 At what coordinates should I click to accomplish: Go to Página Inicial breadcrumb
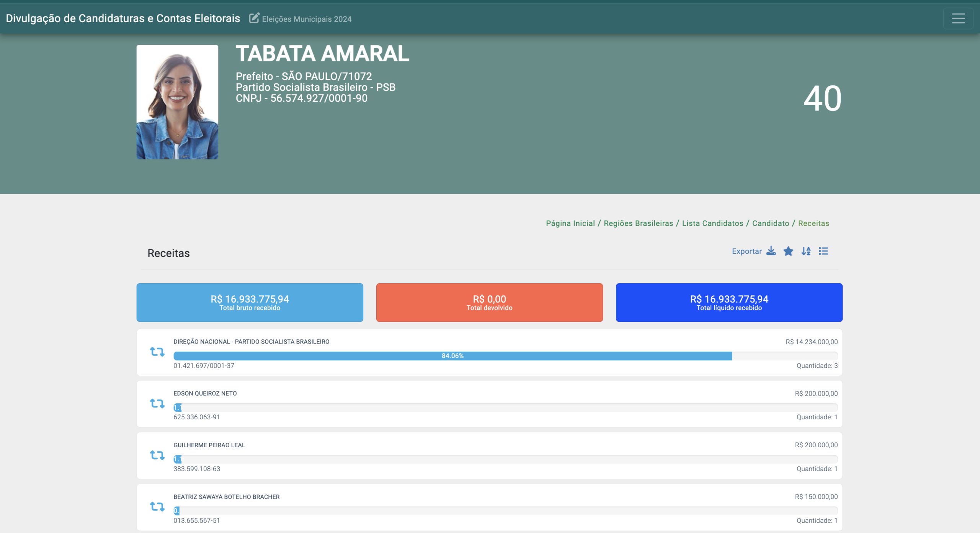[x=570, y=223]
